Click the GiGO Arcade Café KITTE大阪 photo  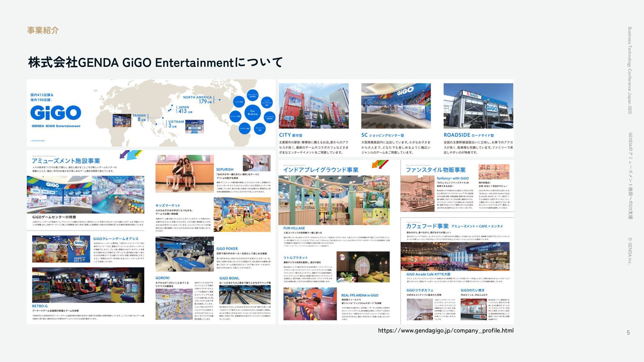(454, 256)
